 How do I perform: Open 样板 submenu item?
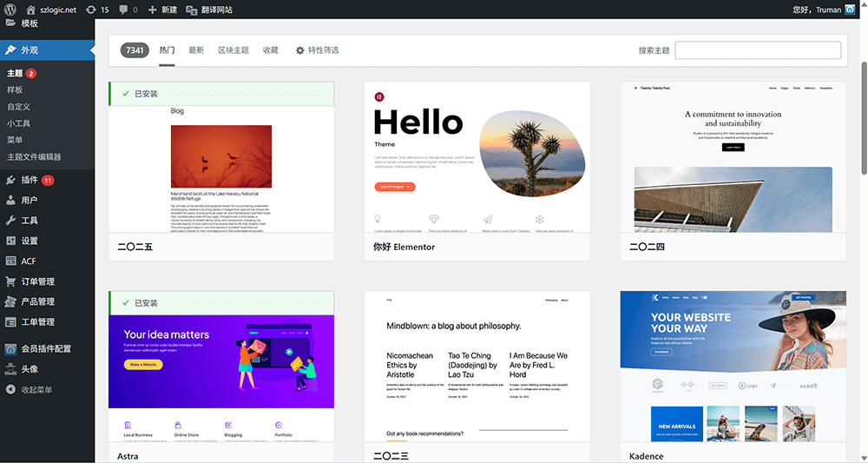pyautogui.click(x=15, y=89)
